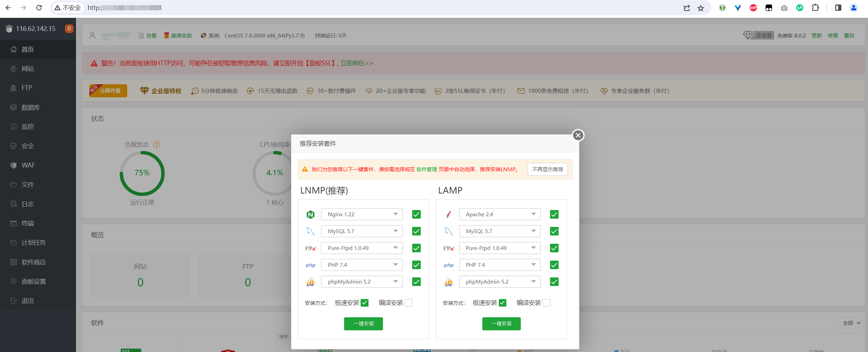Click the load status 75% gauge
Screen dimensions: 868x352
pyautogui.click(x=142, y=173)
